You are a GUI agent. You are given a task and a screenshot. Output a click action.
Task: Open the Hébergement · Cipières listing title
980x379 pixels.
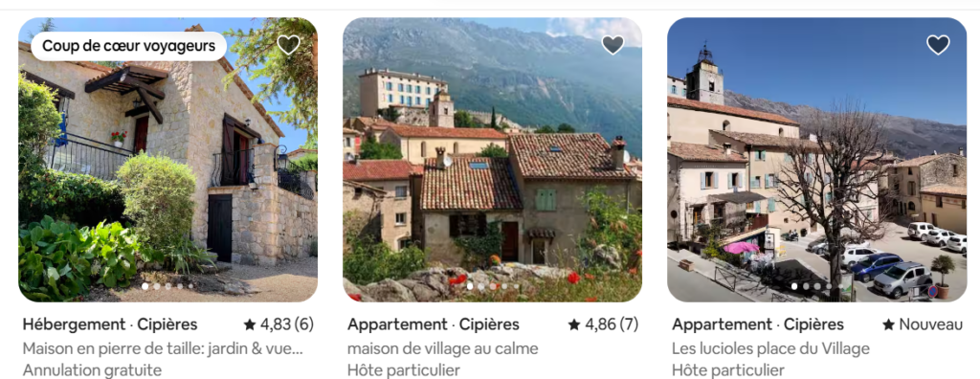(110, 324)
